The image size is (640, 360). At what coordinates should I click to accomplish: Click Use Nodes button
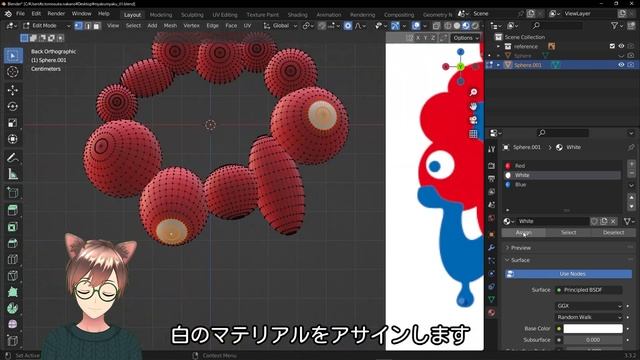569,274
